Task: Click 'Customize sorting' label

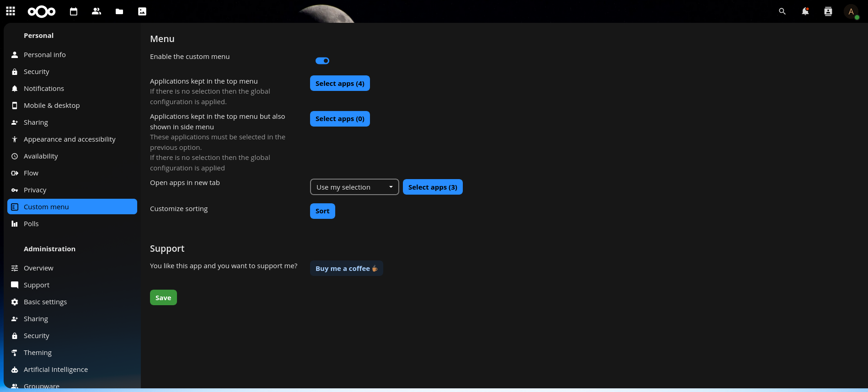Action: click(179, 209)
